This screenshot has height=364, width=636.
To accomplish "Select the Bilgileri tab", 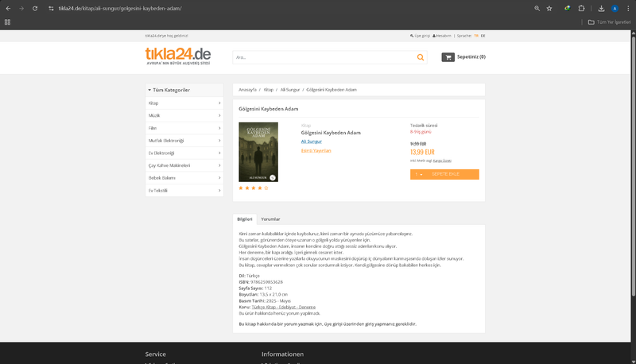I will click(245, 219).
